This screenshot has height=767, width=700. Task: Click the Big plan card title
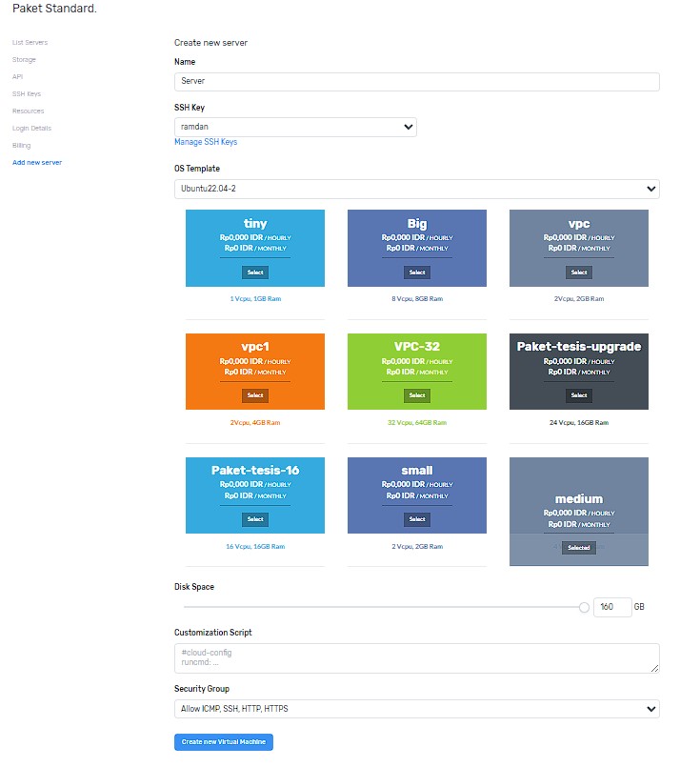coord(417,224)
